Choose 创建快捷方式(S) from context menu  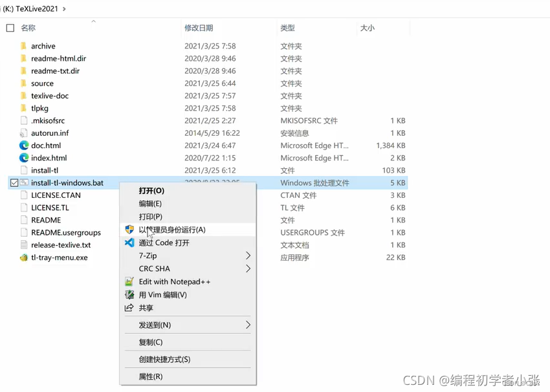(x=188, y=360)
